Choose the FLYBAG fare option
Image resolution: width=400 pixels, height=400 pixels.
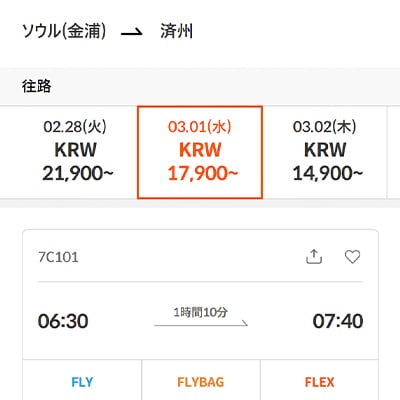click(201, 382)
